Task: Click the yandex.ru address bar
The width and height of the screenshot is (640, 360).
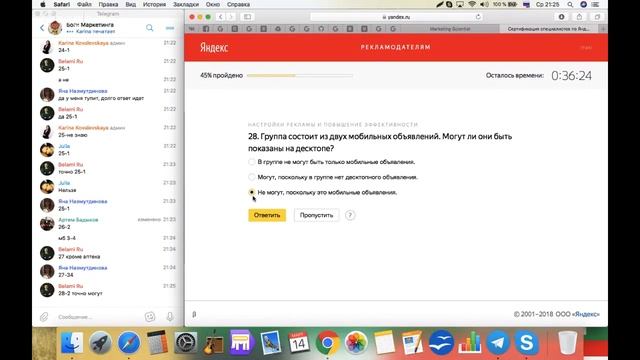Action: (x=396, y=17)
